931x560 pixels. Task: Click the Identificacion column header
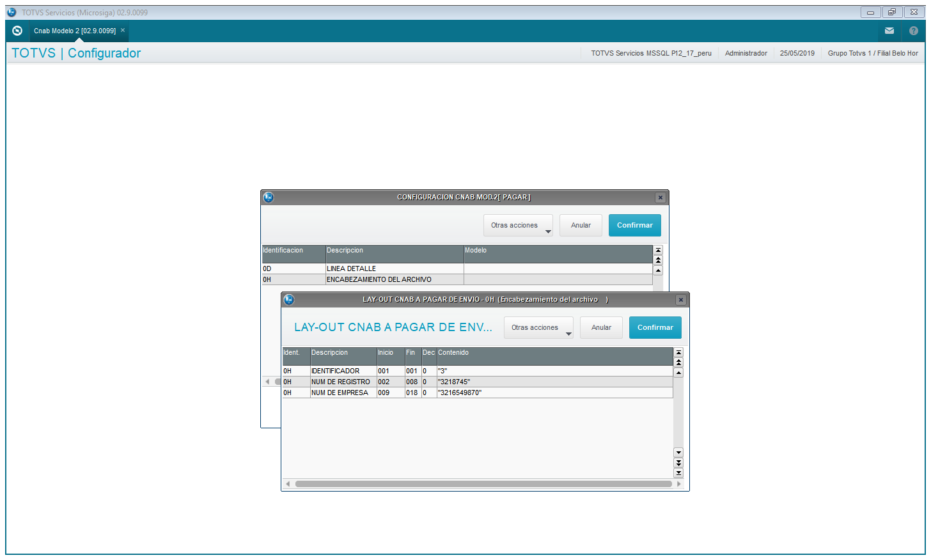(293, 254)
